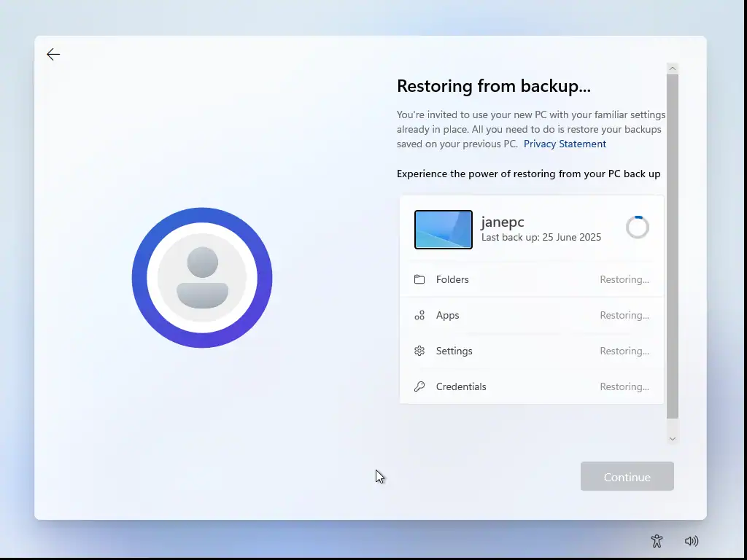Click the janepc device name
The image size is (747, 560).
(x=503, y=222)
